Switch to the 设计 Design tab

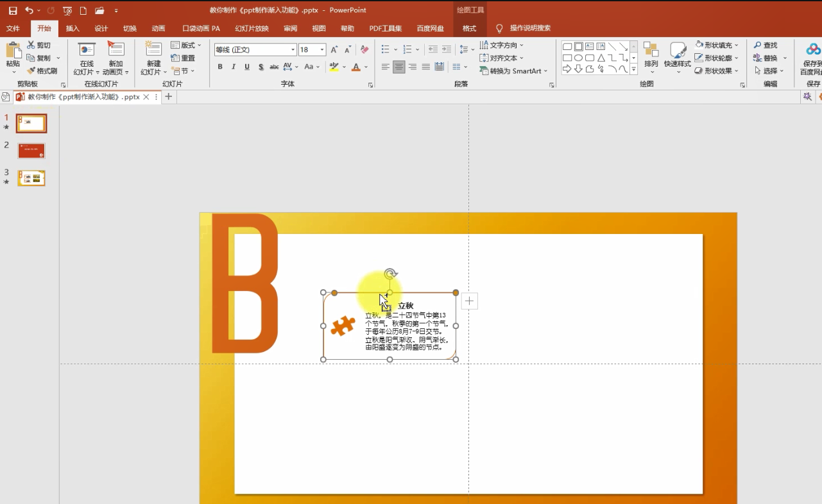click(101, 28)
